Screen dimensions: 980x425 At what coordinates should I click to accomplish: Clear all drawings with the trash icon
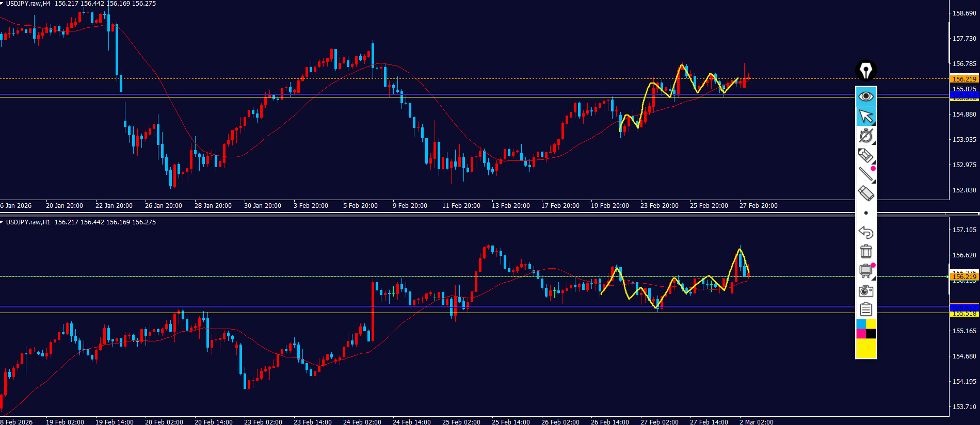pos(866,251)
